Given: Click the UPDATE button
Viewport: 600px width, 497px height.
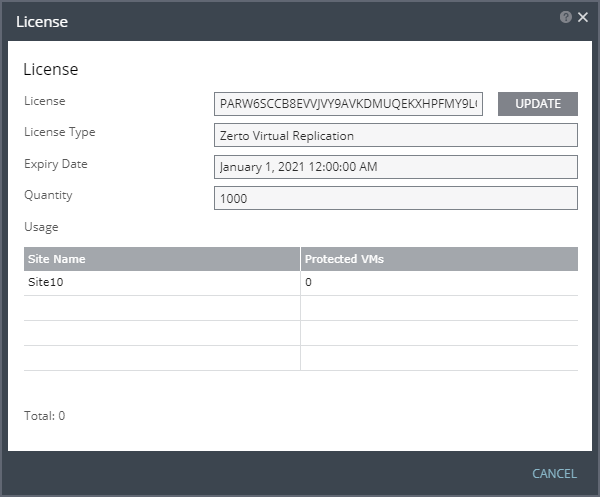Looking at the screenshot, I should (538, 104).
